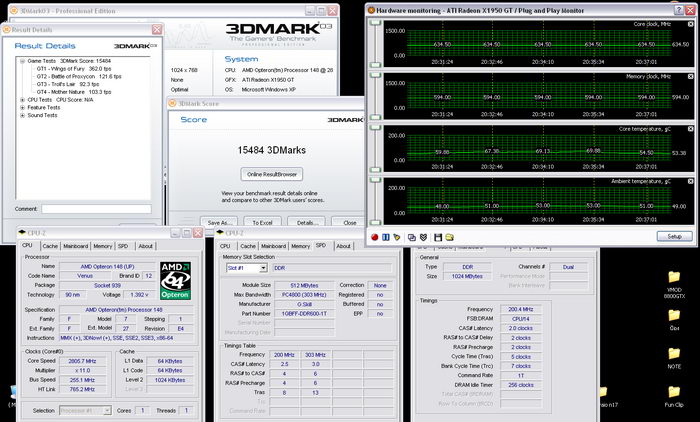The image size is (700, 422).
Task: Click the top slider handle beside Core clock graph
Action: coord(376,23)
